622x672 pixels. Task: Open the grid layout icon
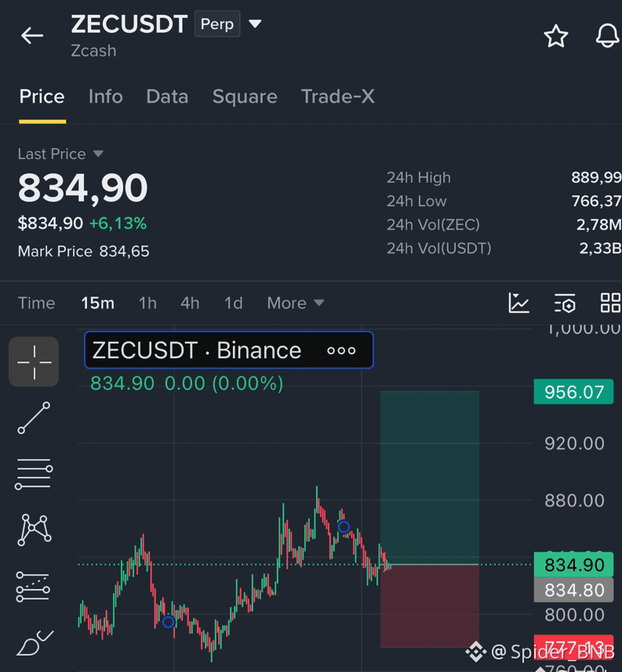(x=610, y=303)
